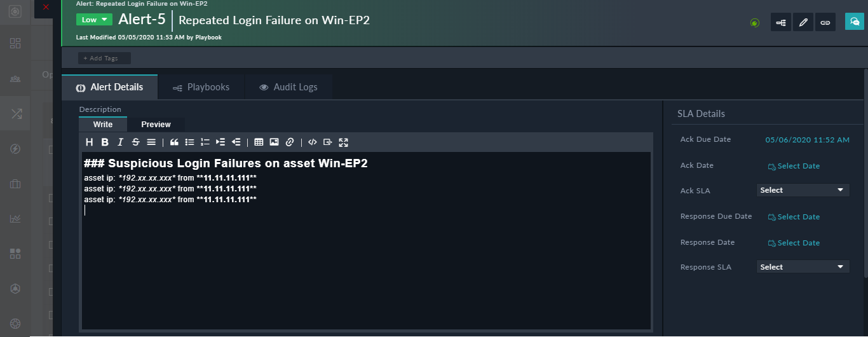This screenshot has height=337, width=868.
Task: Open the Low severity dropdown
Action: point(93,20)
